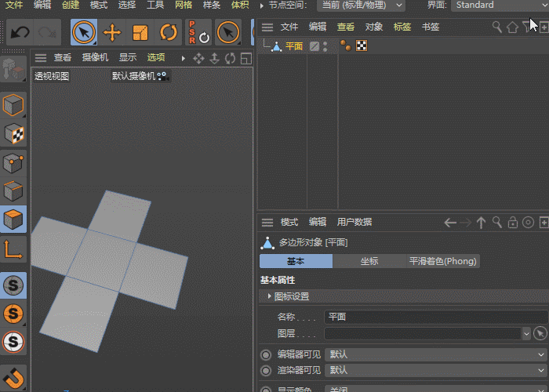Toggle Attribute Manager target circle icon
The width and height of the screenshot is (549, 392).
[528, 222]
